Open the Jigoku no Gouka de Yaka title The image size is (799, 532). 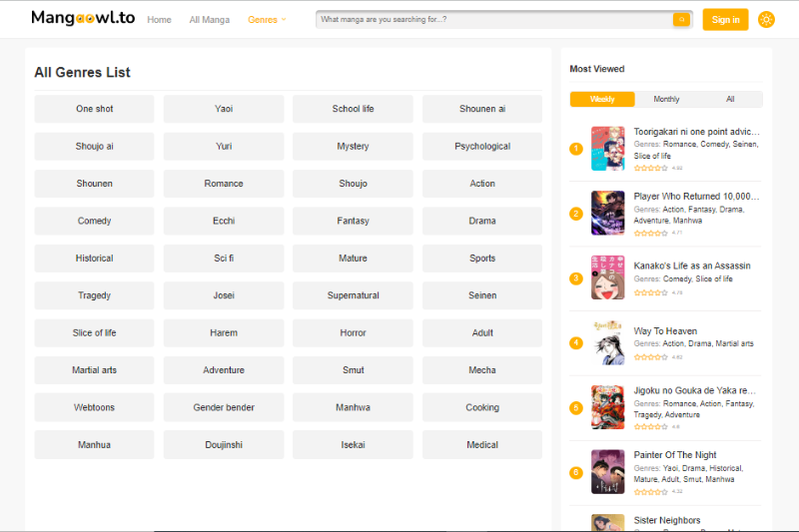[694, 390]
